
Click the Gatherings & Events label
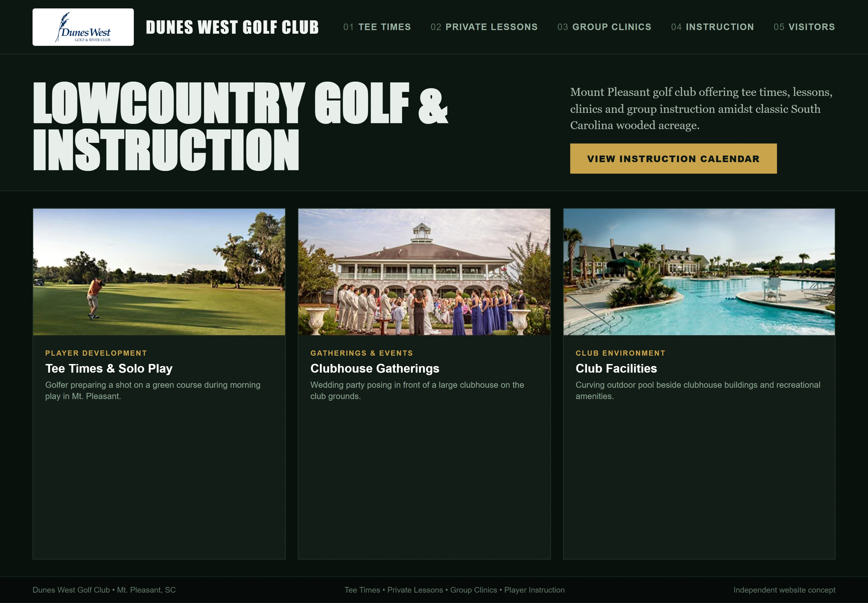coord(361,353)
